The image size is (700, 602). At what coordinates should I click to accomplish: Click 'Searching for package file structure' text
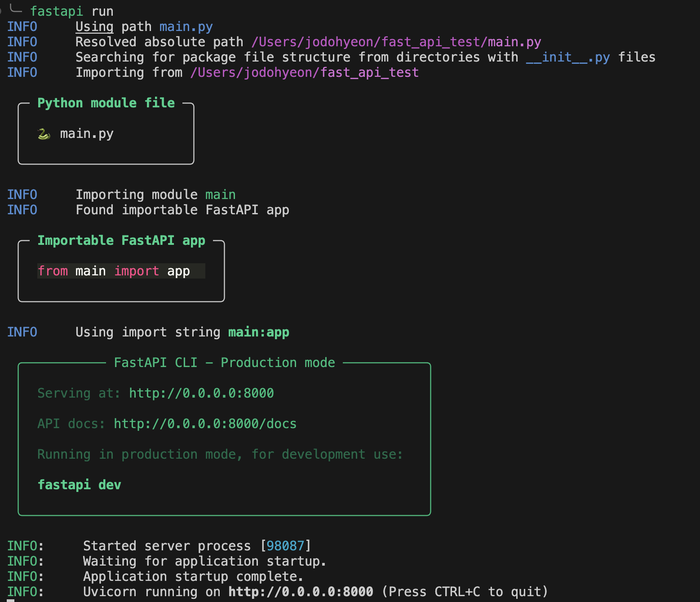(x=213, y=57)
